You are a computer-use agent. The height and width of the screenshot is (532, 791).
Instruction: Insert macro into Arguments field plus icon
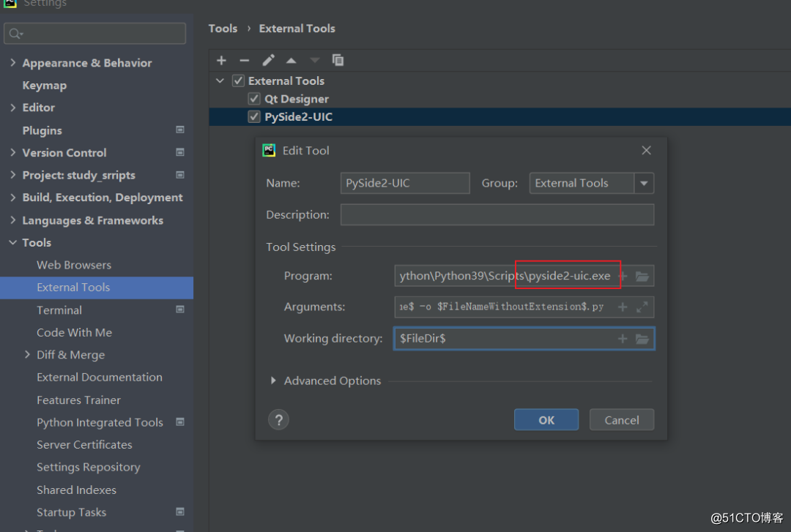coord(623,307)
